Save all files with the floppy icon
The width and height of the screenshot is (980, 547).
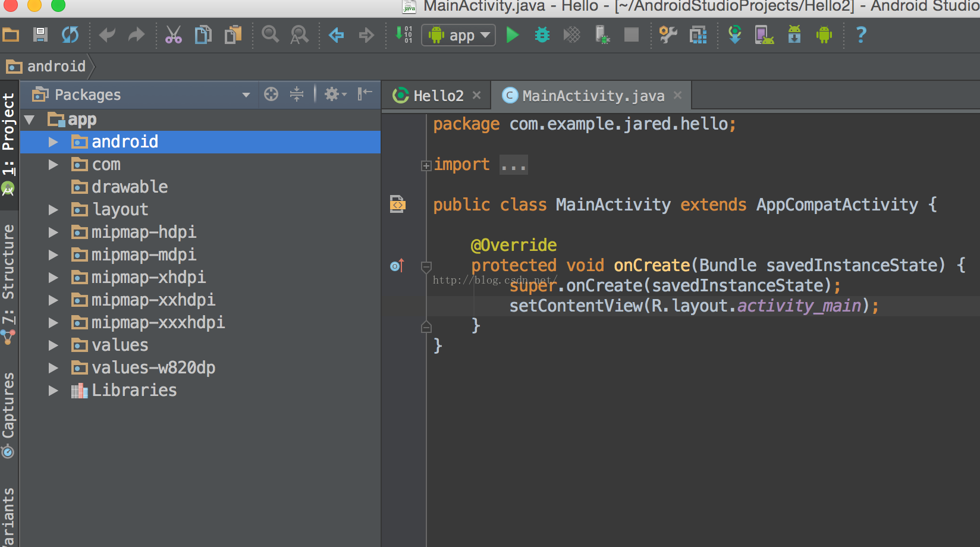(x=40, y=35)
